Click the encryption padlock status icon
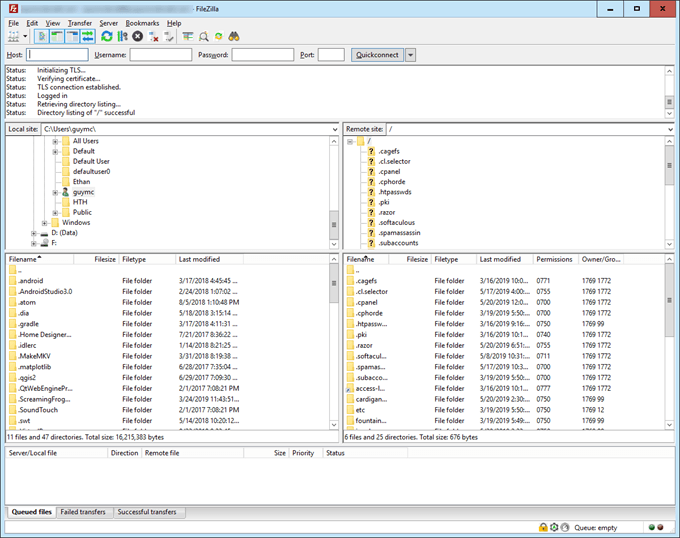 click(542, 527)
